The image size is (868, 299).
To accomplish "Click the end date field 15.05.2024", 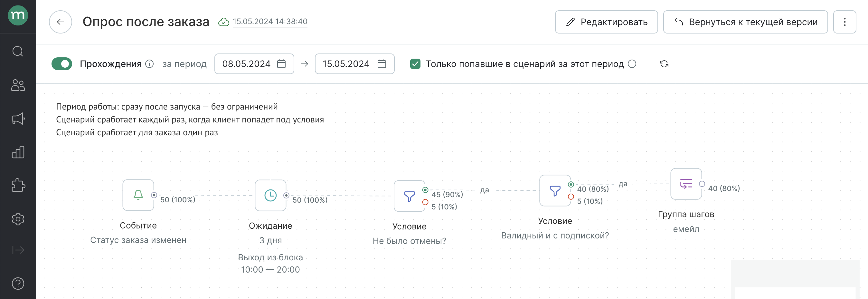I will tap(354, 64).
